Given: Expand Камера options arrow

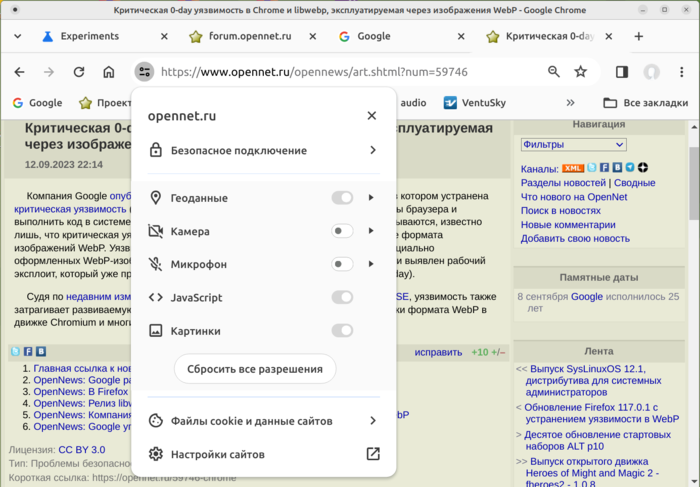Looking at the screenshot, I should point(371,231).
